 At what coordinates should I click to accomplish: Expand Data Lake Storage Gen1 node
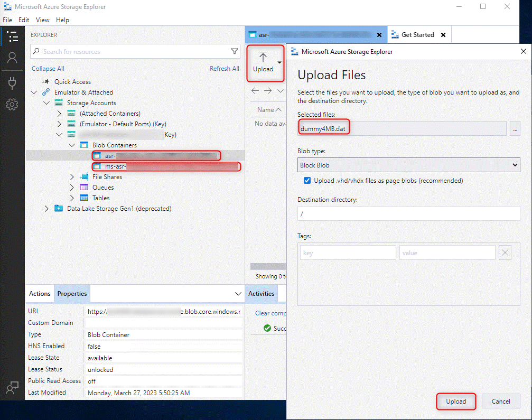[x=47, y=209]
